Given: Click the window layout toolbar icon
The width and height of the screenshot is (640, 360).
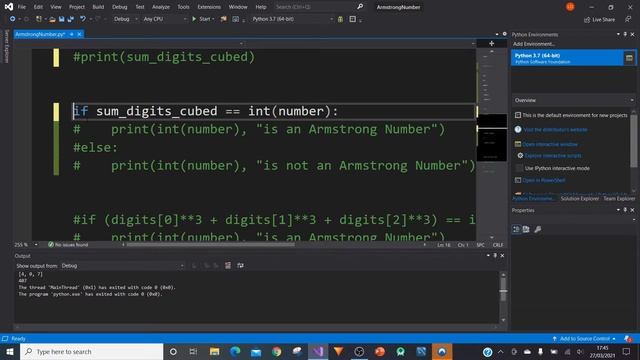Looking at the screenshot, I should (353, 19).
